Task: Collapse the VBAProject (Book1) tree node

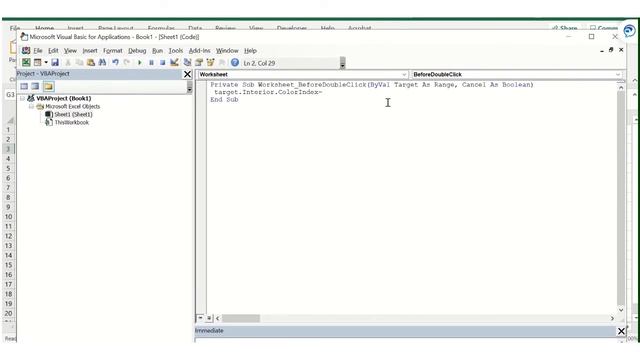Action: click(22, 98)
